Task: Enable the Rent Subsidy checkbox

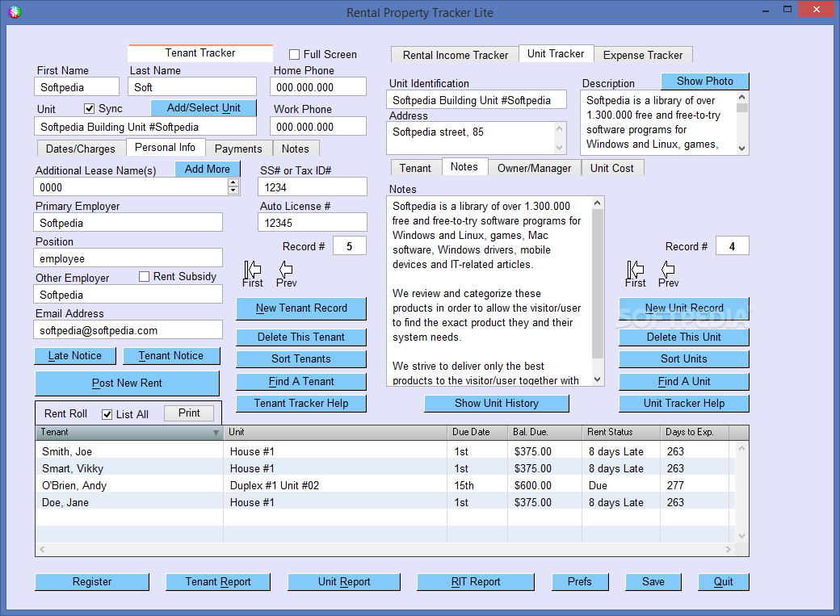Action: coord(144,276)
